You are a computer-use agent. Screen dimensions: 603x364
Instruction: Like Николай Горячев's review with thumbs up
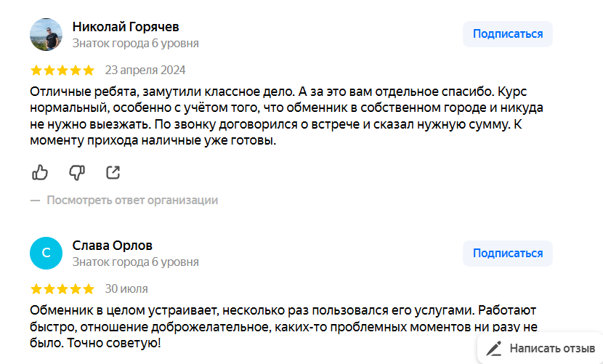point(40,172)
